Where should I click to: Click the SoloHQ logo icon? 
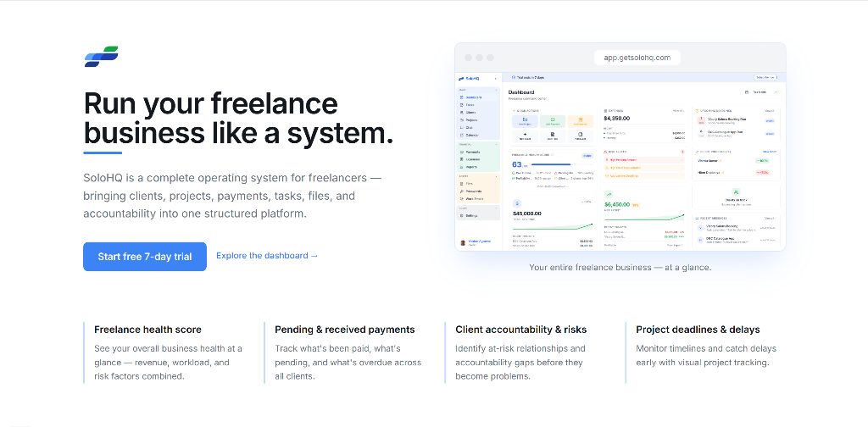(102, 57)
